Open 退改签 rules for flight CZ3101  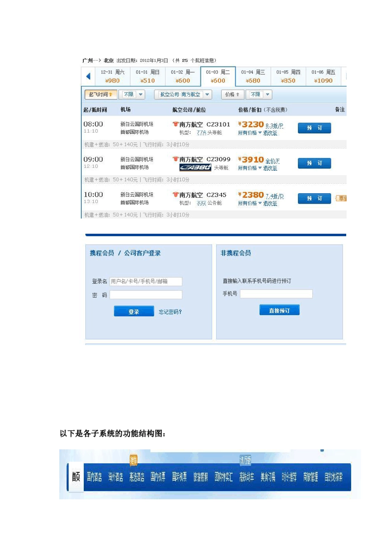click(x=270, y=133)
